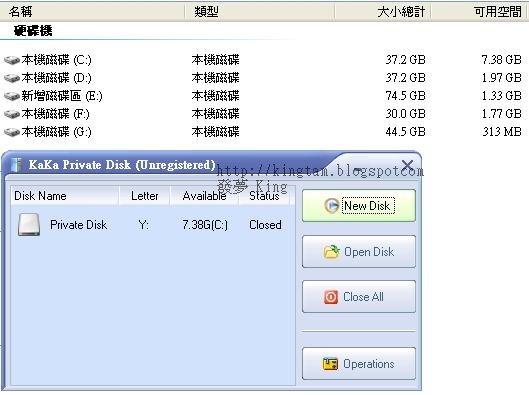Click the 7.38 GB free space value
Screen dimensions: 529x395
(x=501, y=60)
